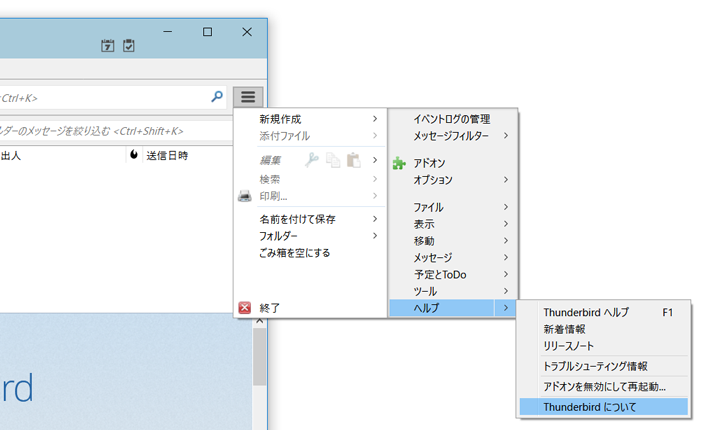Viewport: 707px width, 430px height.
Task: Click the search magnifier icon
Action: point(217,96)
